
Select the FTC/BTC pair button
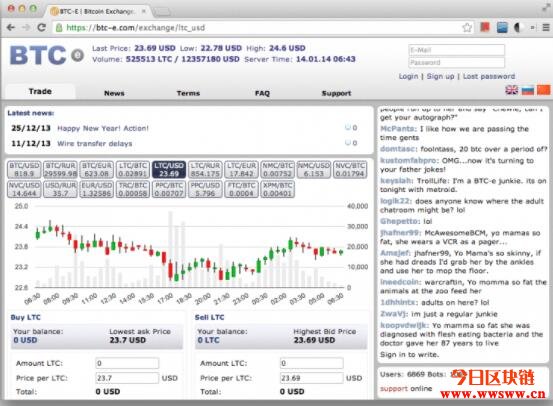[x=242, y=189]
